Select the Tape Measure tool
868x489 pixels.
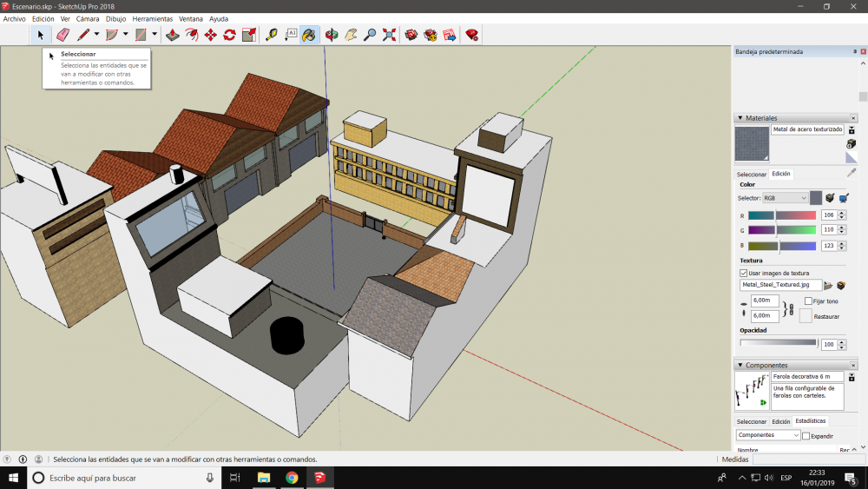click(x=272, y=35)
